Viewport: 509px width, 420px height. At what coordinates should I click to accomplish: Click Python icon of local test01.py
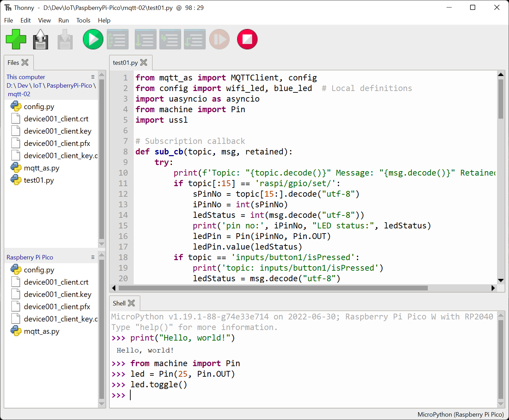pos(16,180)
